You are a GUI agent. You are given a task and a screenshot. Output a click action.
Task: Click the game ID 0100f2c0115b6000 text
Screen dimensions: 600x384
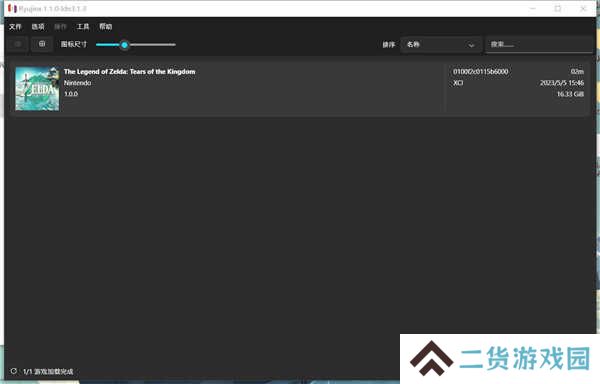(x=481, y=72)
